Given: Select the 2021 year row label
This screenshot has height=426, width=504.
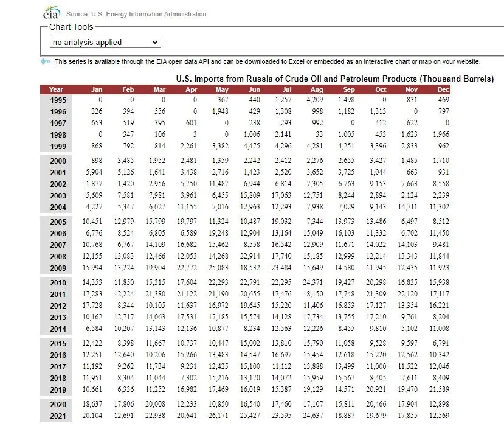Looking at the screenshot, I should (58, 416).
